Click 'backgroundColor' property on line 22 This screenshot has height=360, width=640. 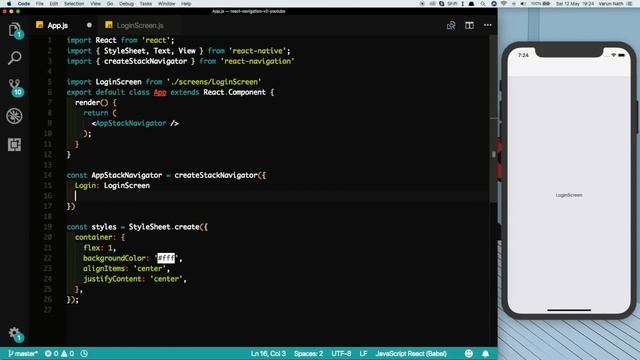click(x=114, y=258)
